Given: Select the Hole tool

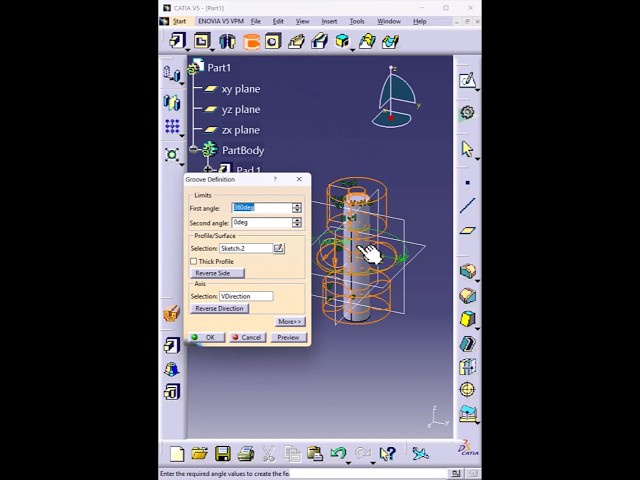Looking at the screenshot, I should coord(273,41).
